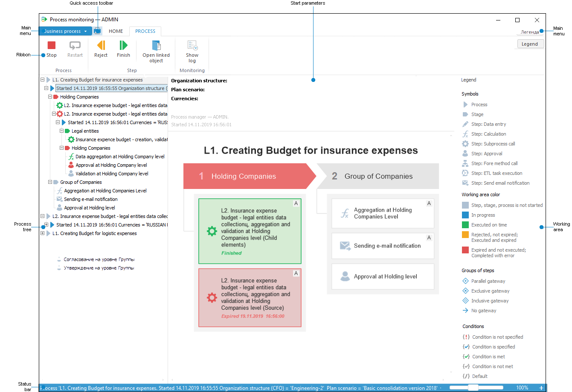Click the Approval at Holding level card
The height and width of the screenshot is (392, 572).
382,276
